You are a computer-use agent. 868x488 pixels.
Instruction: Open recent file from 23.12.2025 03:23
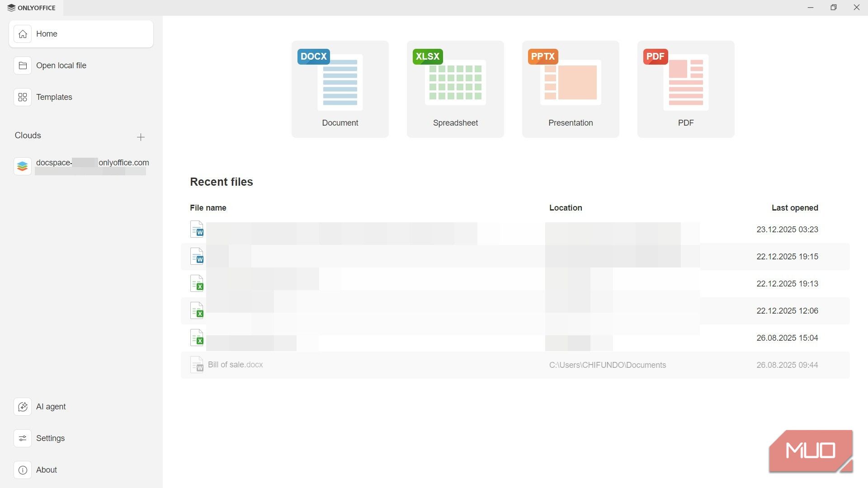(515, 230)
